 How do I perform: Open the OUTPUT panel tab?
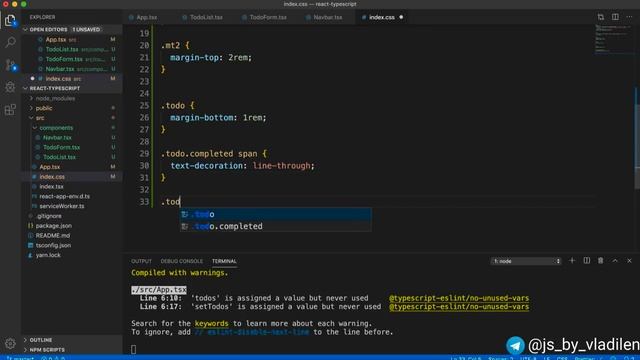click(x=141, y=261)
